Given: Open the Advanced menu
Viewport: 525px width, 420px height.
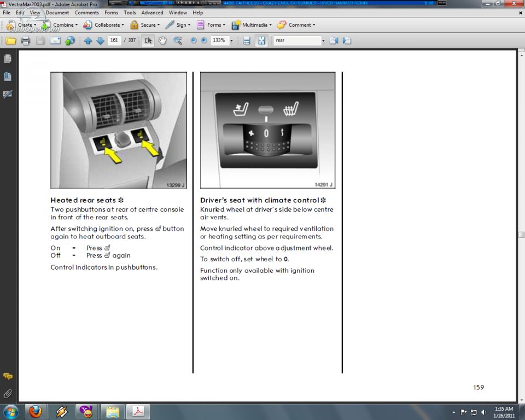Looking at the screenshot, I should pyautogui.click(x=153, y=13).
